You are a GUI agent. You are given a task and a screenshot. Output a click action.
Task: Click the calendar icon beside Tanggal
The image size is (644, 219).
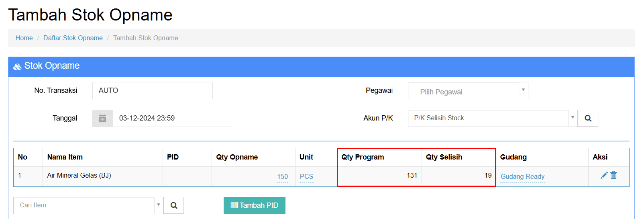click(102, 118)
